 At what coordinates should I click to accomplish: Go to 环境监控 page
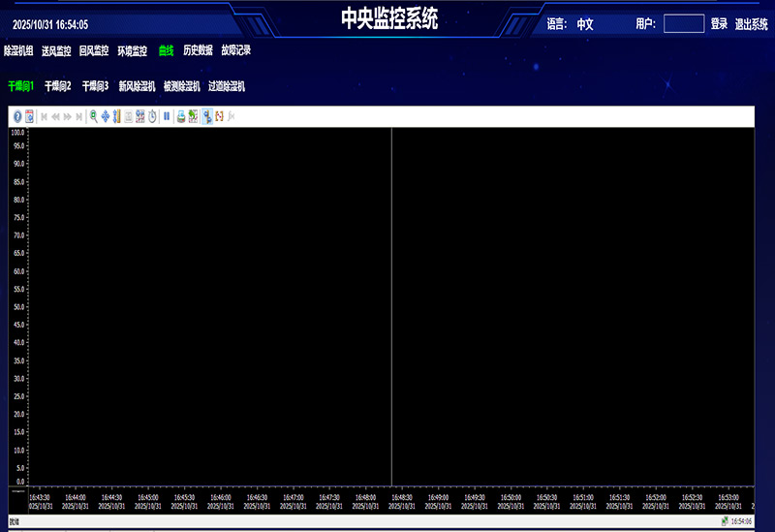pyautogui.click(x=133, y=50)
